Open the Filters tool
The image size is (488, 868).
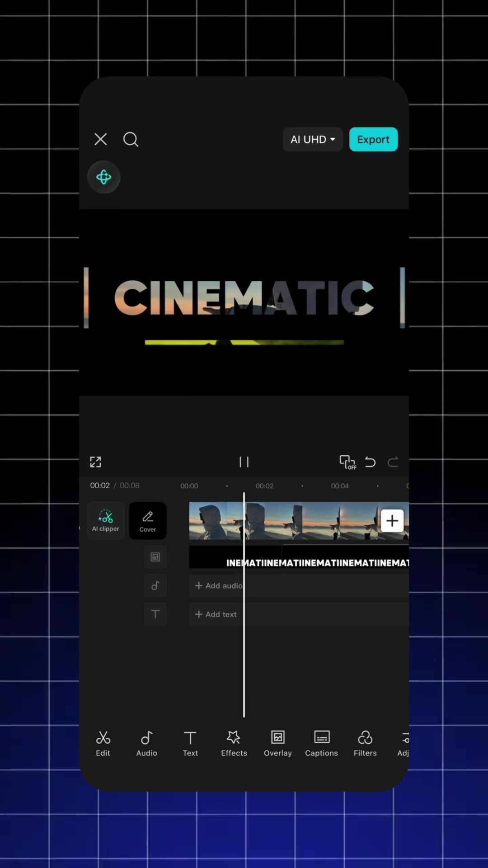(365, 743)
